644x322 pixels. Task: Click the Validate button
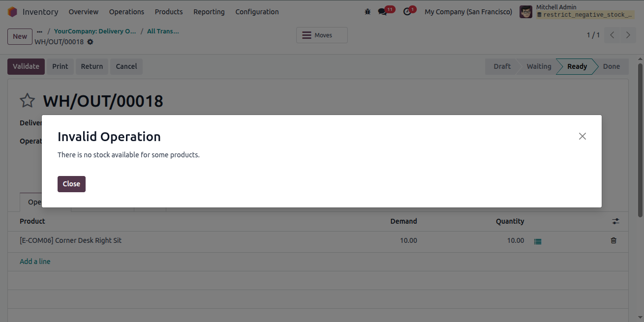point(26,66)
